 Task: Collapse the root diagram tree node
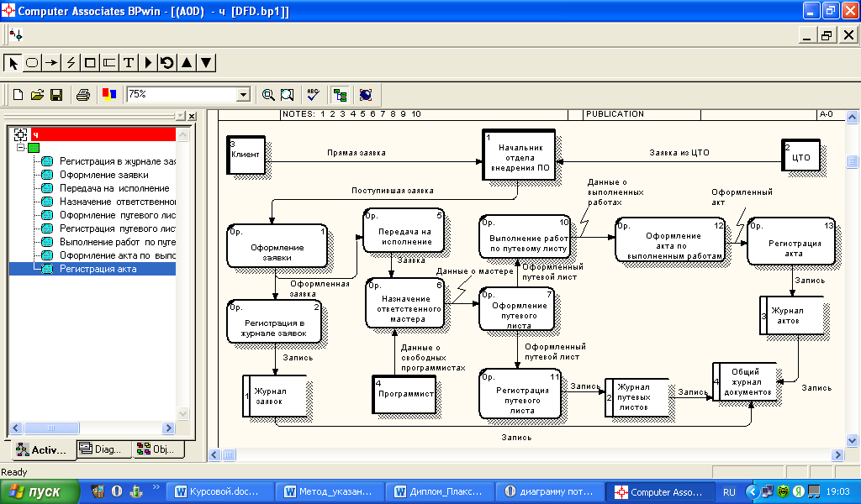pyautogui.click(x=20, y=148)
